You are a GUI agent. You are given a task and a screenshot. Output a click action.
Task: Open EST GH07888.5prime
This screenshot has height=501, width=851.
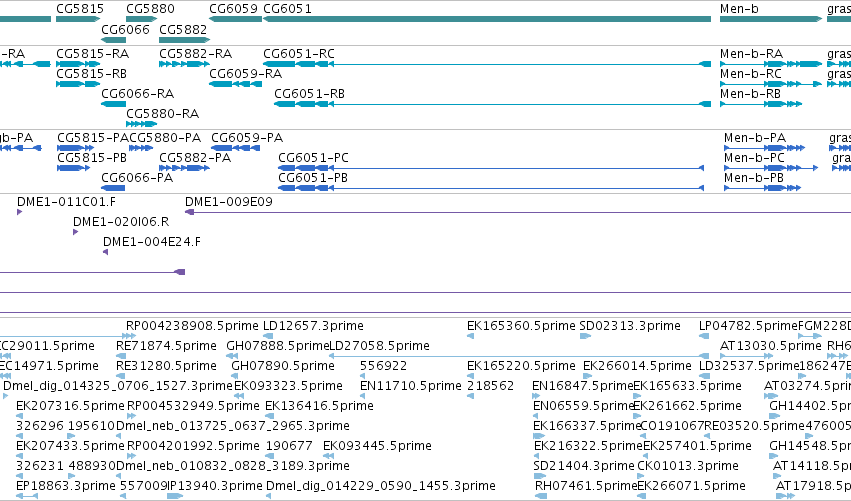(277, 346)
